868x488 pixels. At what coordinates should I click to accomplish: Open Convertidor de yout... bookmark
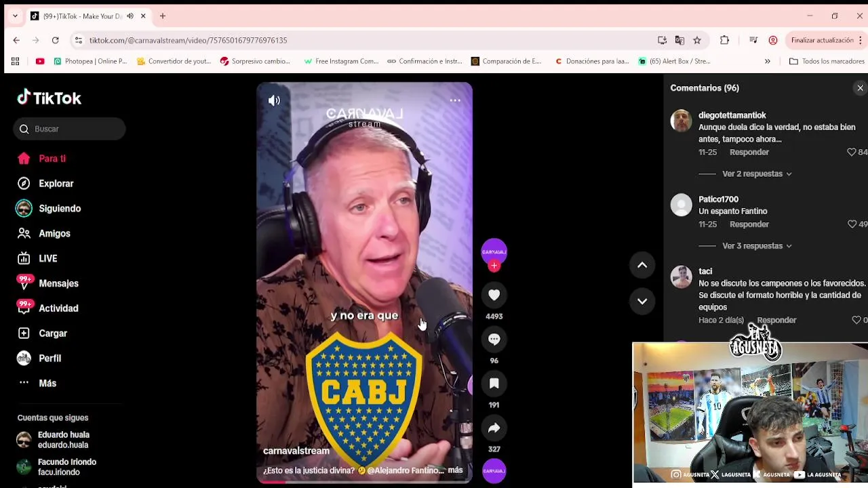point(174,62)
